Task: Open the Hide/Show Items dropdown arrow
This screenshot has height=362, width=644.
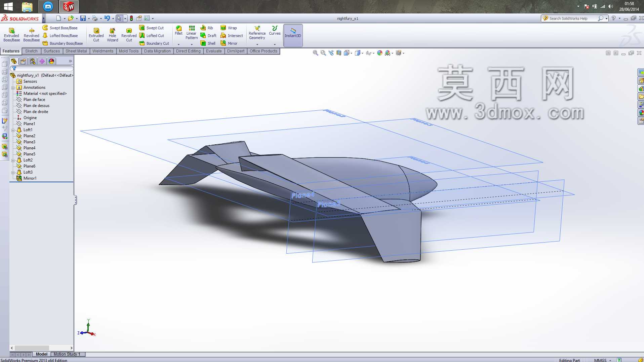Action: click(374, 53)
